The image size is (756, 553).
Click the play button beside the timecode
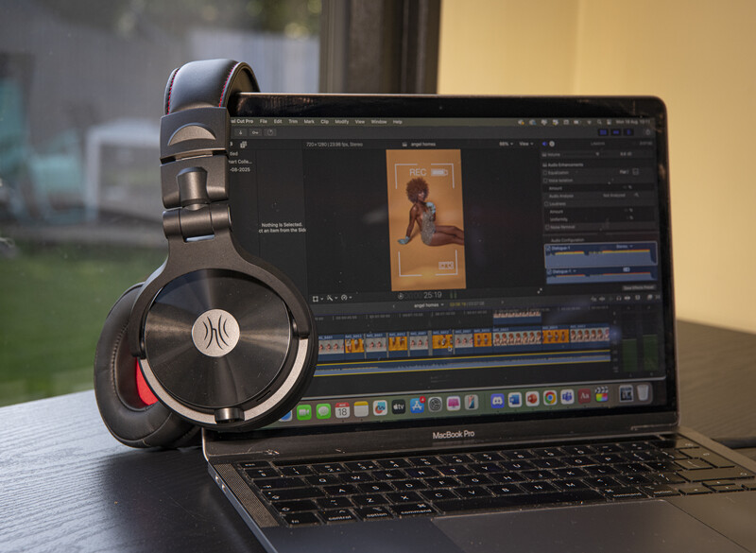401,296
